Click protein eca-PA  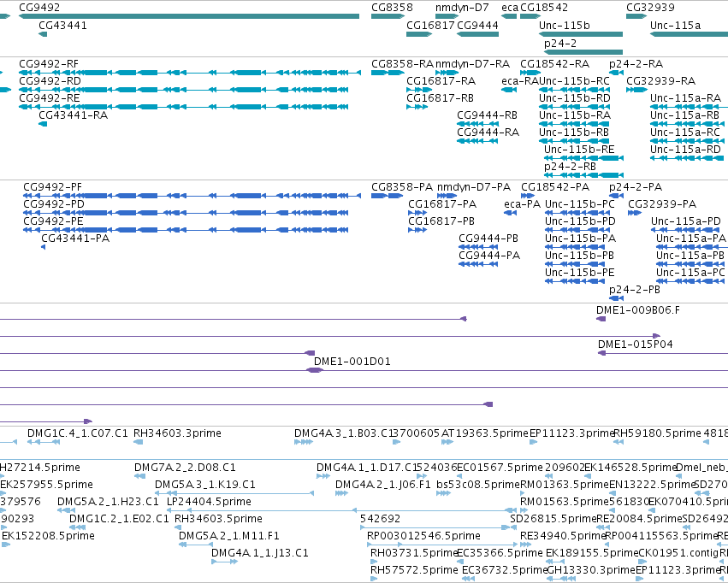point(523,204)
